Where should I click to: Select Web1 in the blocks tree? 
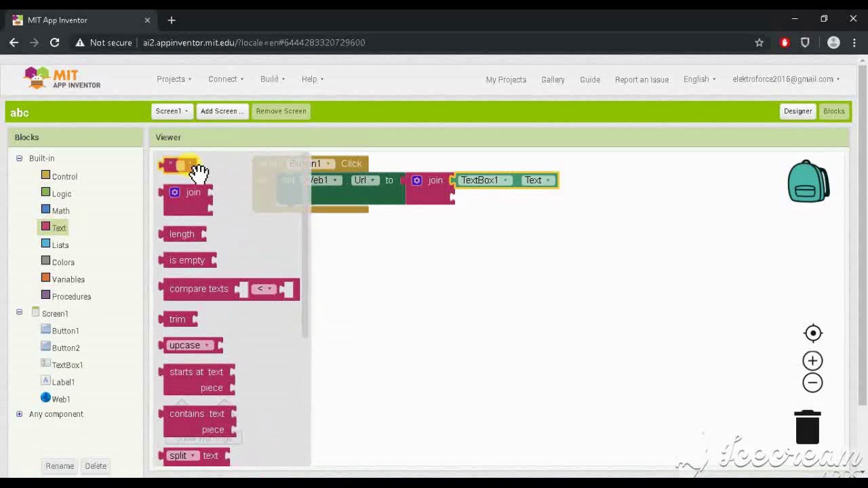pyautogui.click(x=60, y=399)
